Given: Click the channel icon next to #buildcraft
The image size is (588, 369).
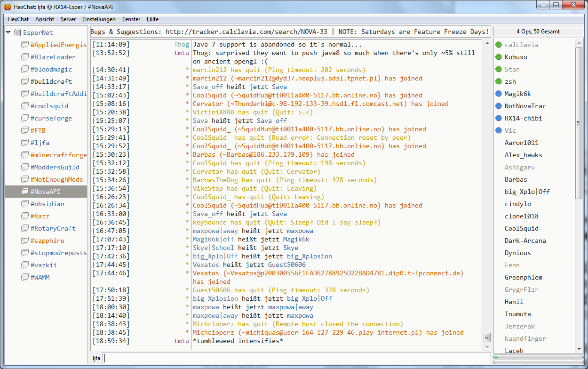Looking at the screenshot, I should [x=24, y=81].
